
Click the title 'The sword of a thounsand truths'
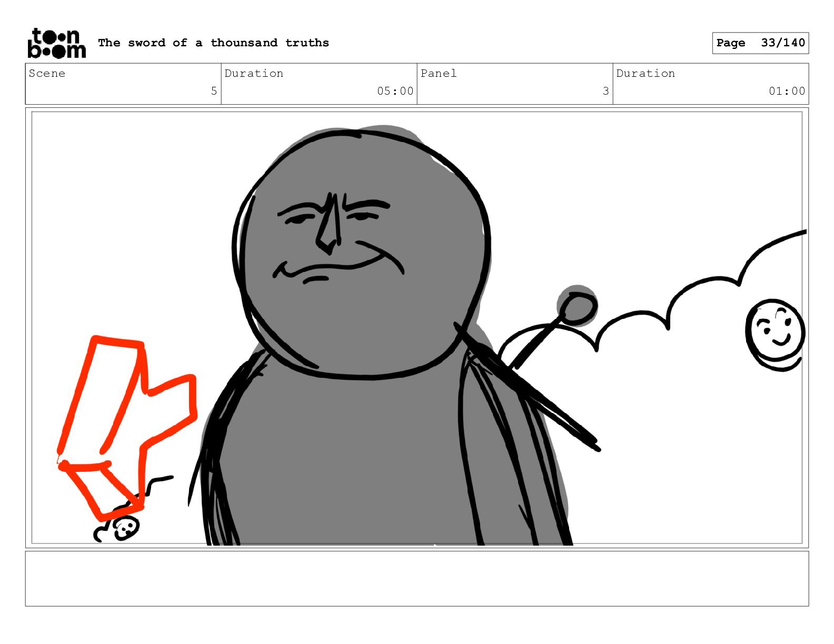click(x=213, y=43)
